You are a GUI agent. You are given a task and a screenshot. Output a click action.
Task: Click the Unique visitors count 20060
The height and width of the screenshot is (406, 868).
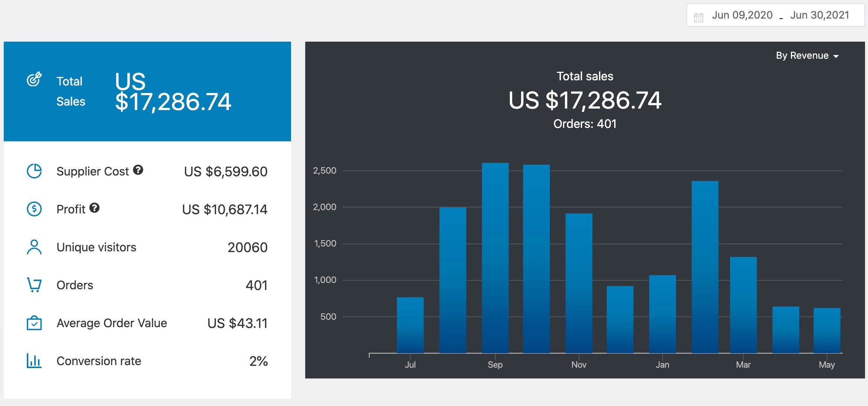(x=248, y=247)
